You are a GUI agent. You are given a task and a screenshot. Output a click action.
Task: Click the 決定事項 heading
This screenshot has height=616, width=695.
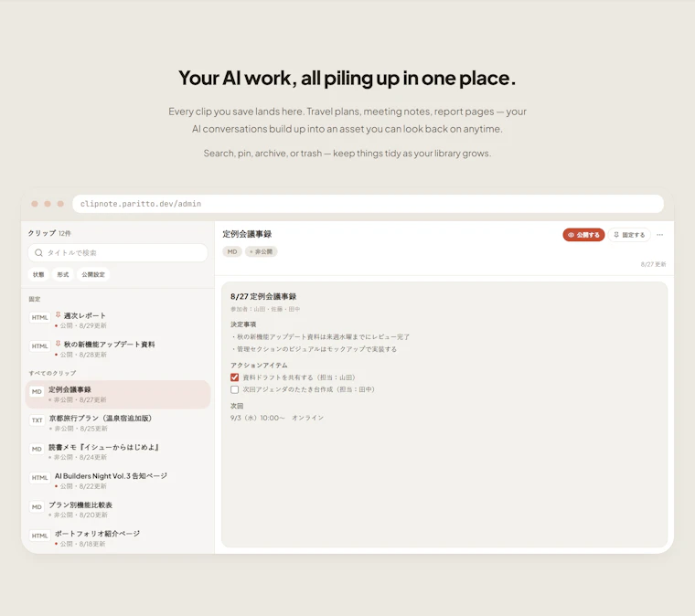[243, 324]
